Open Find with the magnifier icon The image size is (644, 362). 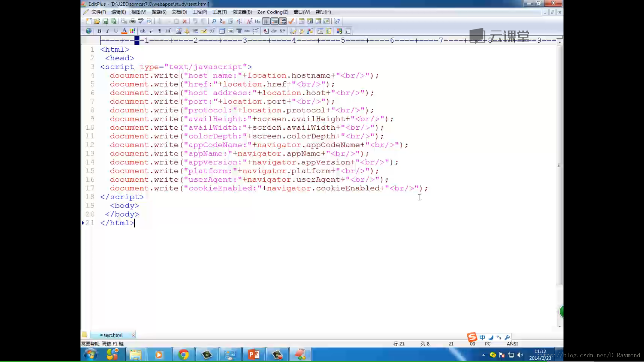214,21
